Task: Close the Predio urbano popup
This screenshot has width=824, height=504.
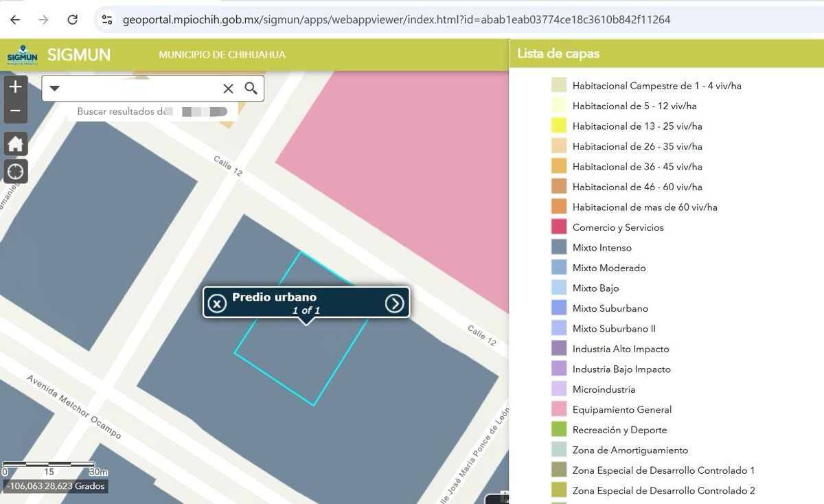Action: point(217,303)
